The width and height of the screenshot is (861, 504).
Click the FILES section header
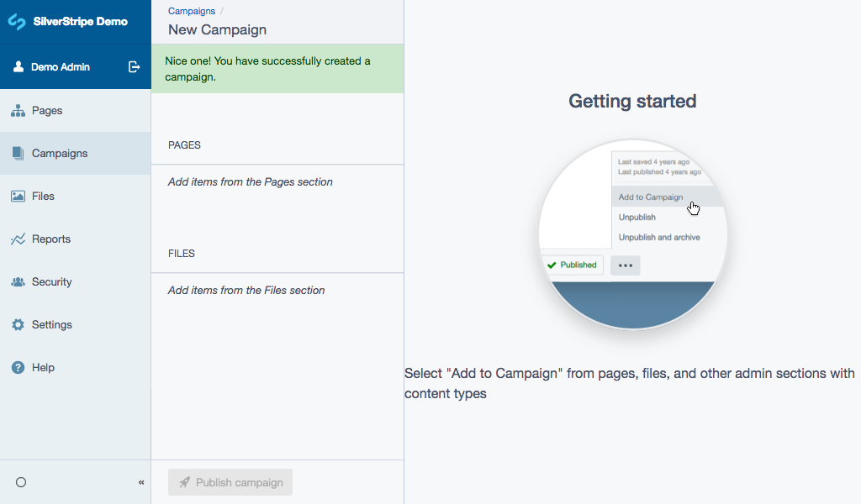(182, 254)
